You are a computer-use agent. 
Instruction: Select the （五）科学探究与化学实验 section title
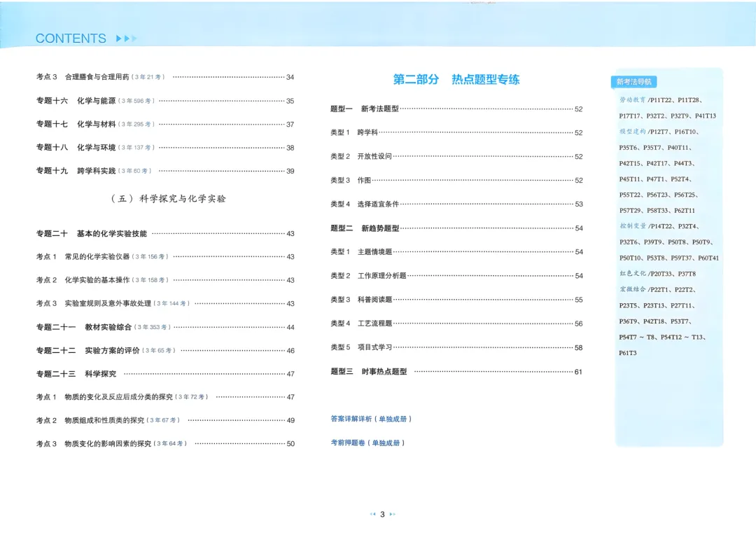pos(168,198)
